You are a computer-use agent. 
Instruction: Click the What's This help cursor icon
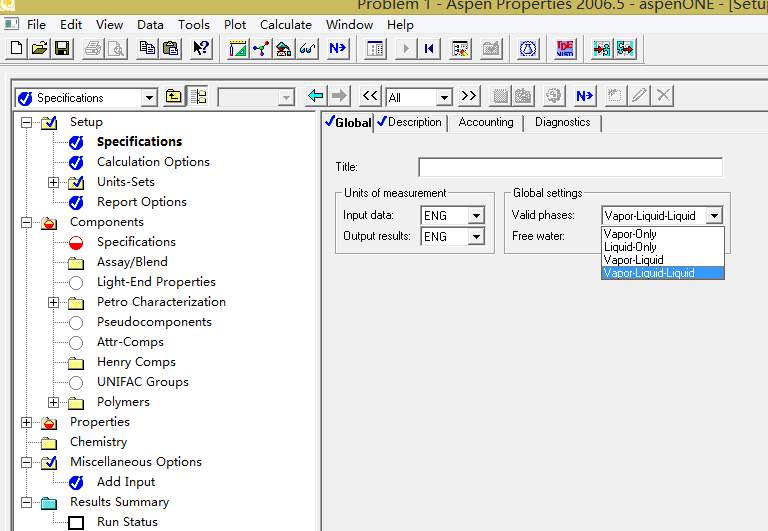201,48
